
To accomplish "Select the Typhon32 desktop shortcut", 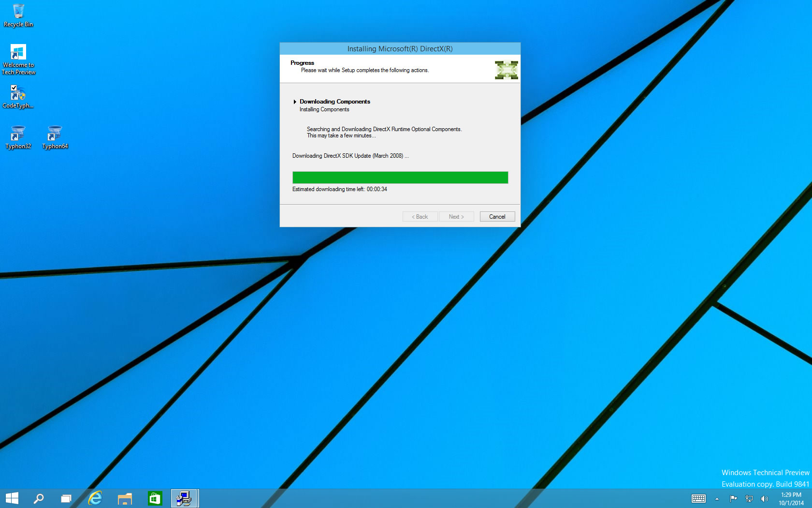I will pyautogui.click(x=18, y=137).
